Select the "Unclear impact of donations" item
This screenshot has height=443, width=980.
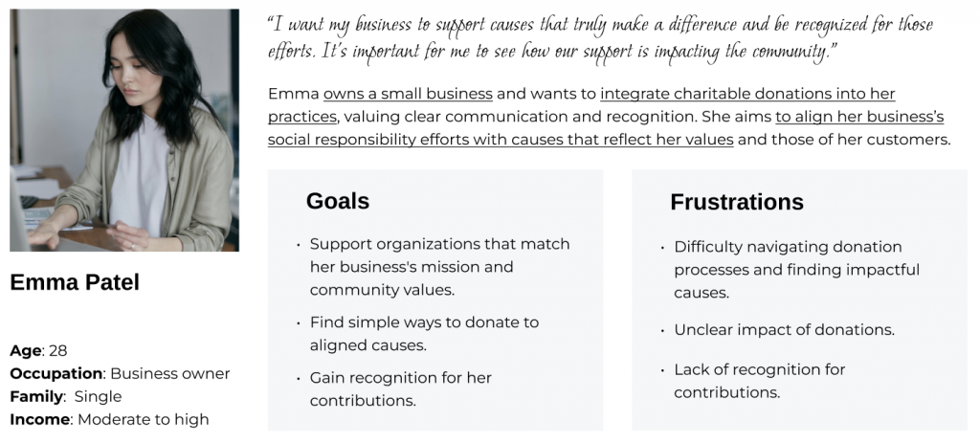784,330
